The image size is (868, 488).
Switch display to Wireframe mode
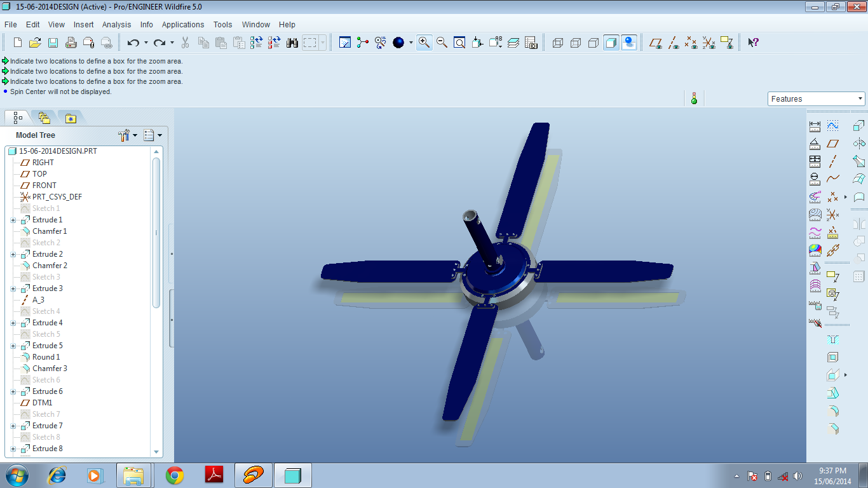[558, 43]
